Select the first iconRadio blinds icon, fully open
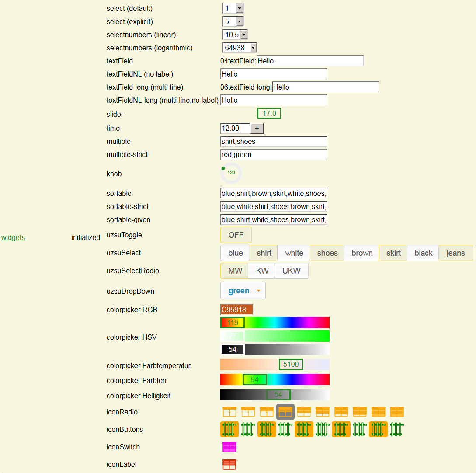Viewport: 476px width, 473px height. 229,412
